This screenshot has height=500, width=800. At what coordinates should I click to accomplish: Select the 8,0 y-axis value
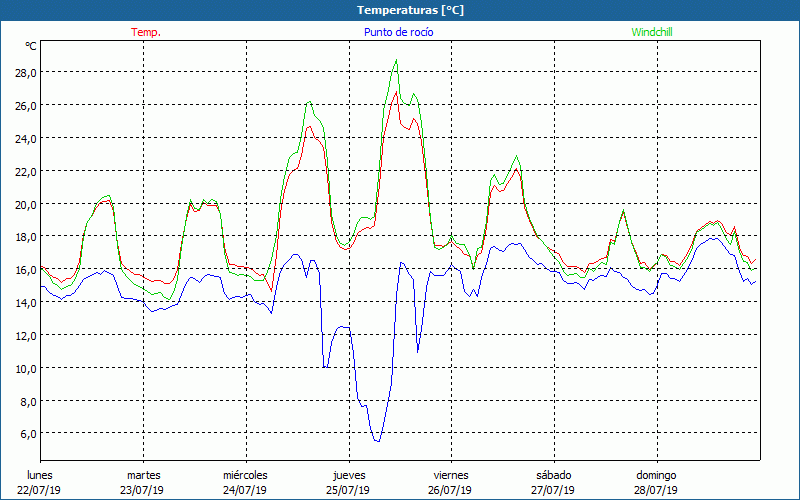(x=28, y=401)
